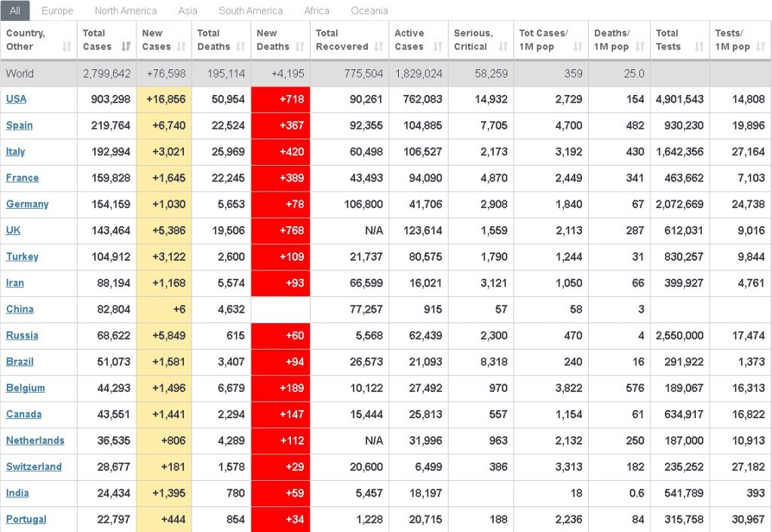Image resolution: width=772 pixels, height=532 pixels.
Task: Click China new cases cell +6
Action: pos(164,310)
